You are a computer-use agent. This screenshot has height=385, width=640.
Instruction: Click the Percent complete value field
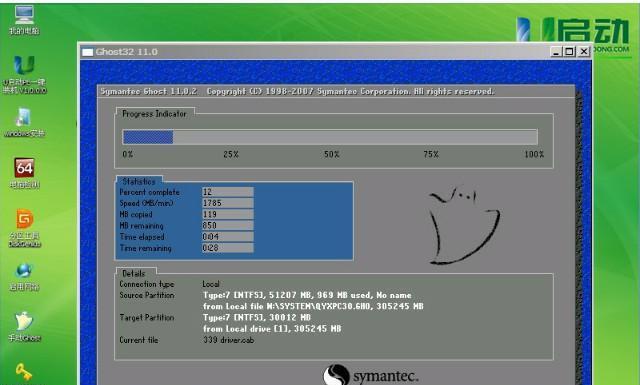(228, 192)
